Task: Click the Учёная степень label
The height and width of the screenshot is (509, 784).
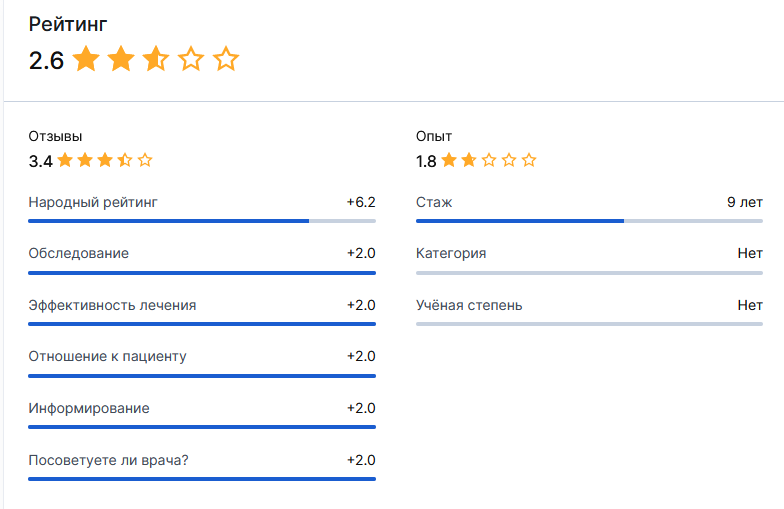Action: pos(469,305)
